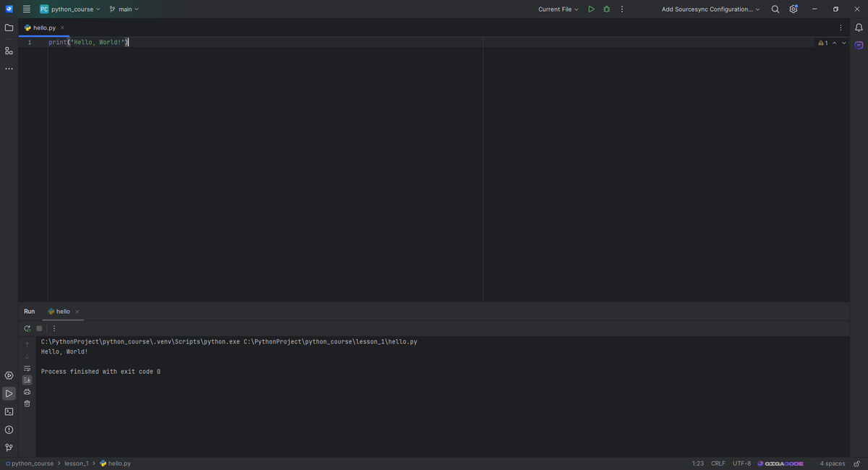The image size is (868, 470).
Task: Rerun hello with the rerun icon
Action: pyautogui.click(x=27, y=328)
